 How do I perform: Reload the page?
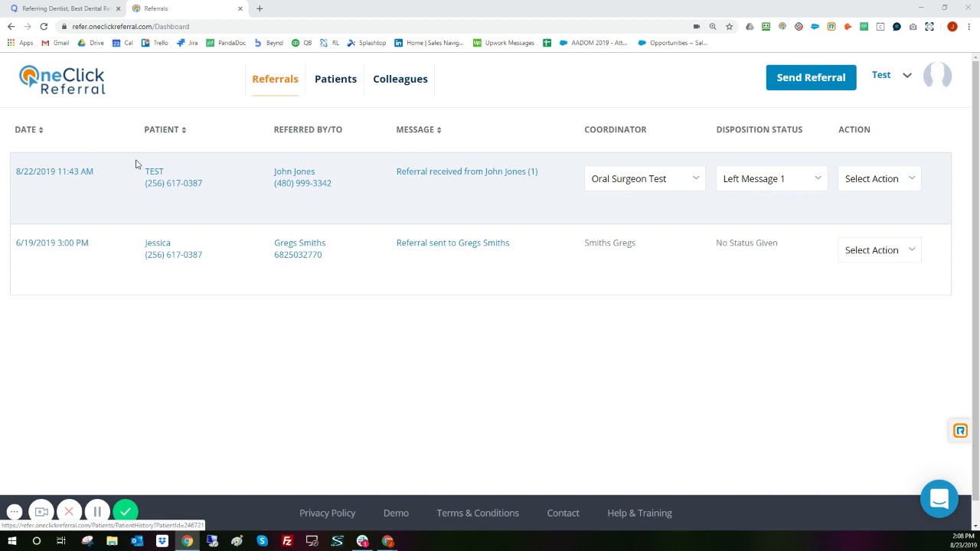tap(44, 26)
